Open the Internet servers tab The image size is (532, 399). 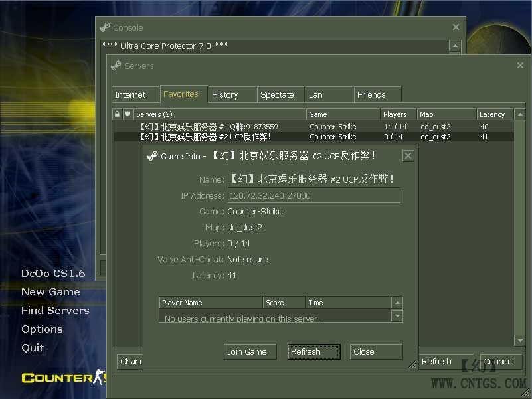pos(135,94)
